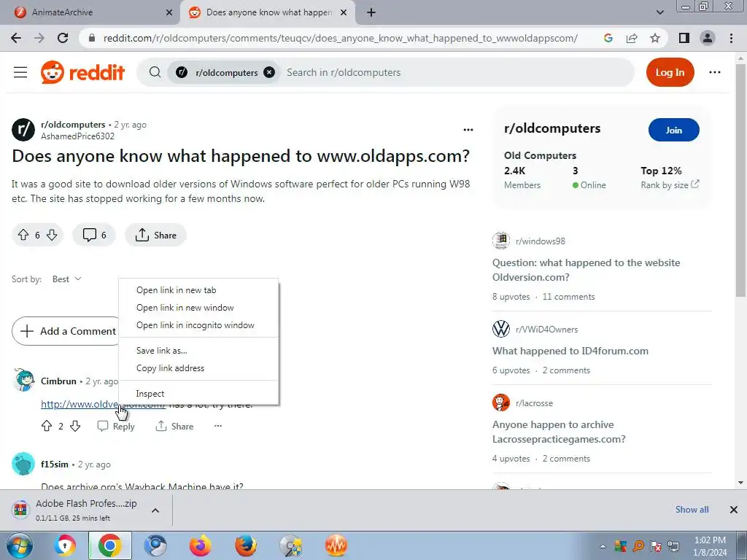The image size is (747, 560).
Task: Select Copy link address
Action: [x=198, y=368]
